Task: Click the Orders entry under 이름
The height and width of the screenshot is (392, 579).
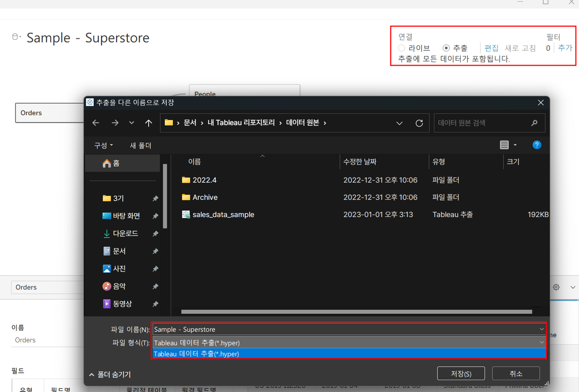Action: tap(25, 340)
